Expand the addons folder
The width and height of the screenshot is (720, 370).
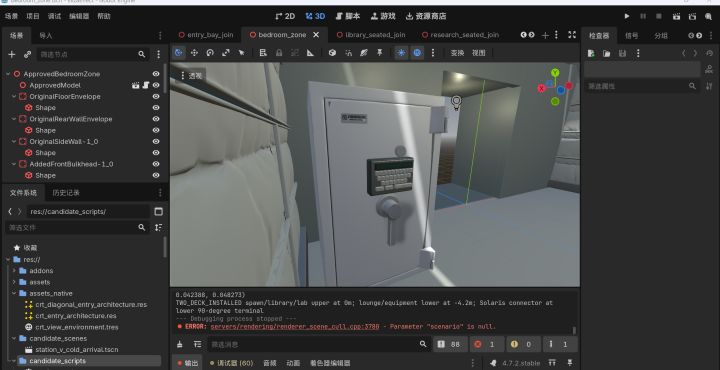tap(14, 270)
